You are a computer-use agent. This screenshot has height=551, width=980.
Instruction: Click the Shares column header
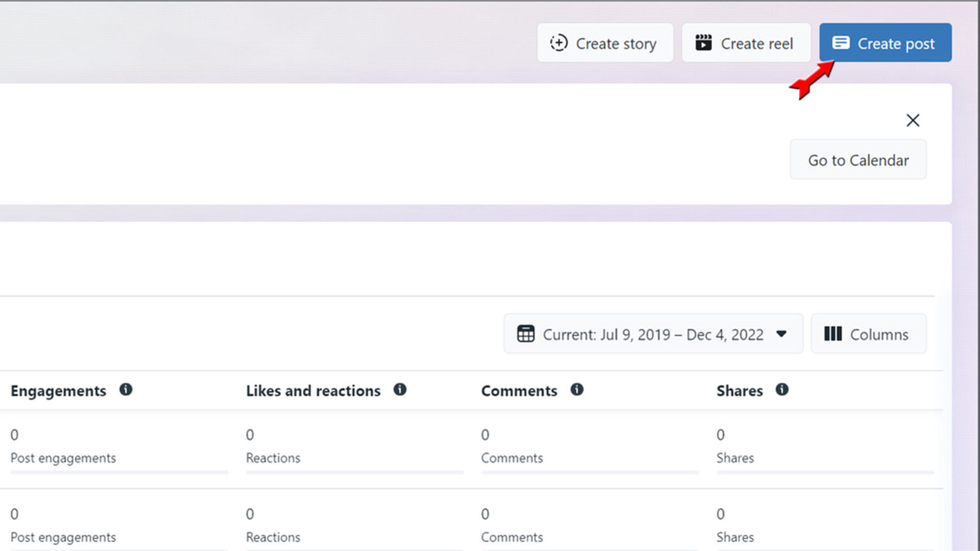(x=739, y=391)
